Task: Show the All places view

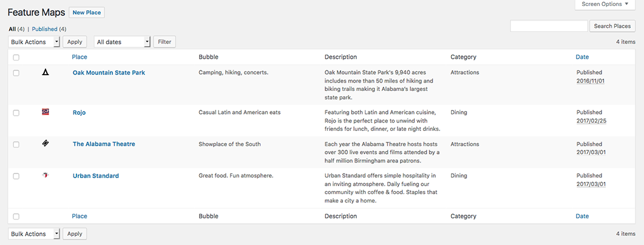Action: (x=12, y=29)
